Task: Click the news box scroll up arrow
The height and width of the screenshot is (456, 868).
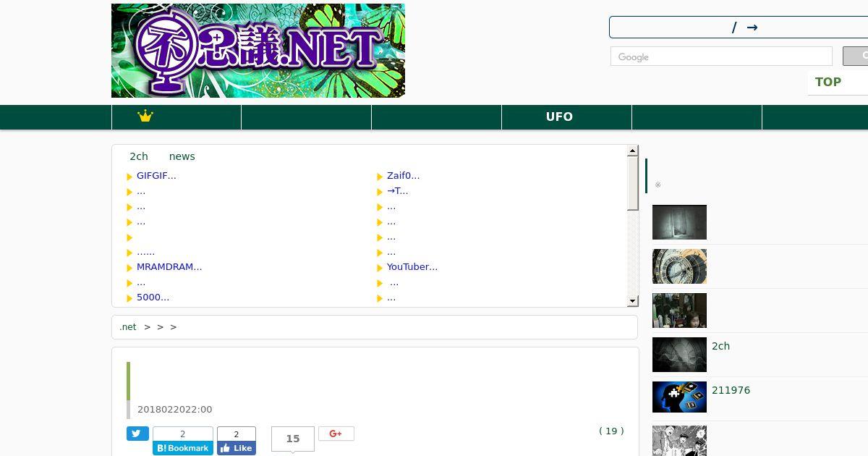Action: point(633,151)
